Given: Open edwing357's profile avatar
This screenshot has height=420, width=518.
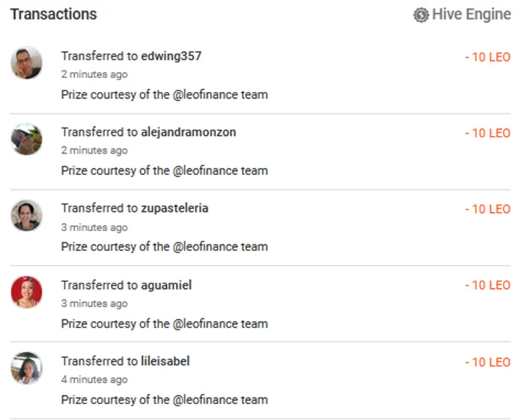Looking at the screenshot, I should coord(27,62).
